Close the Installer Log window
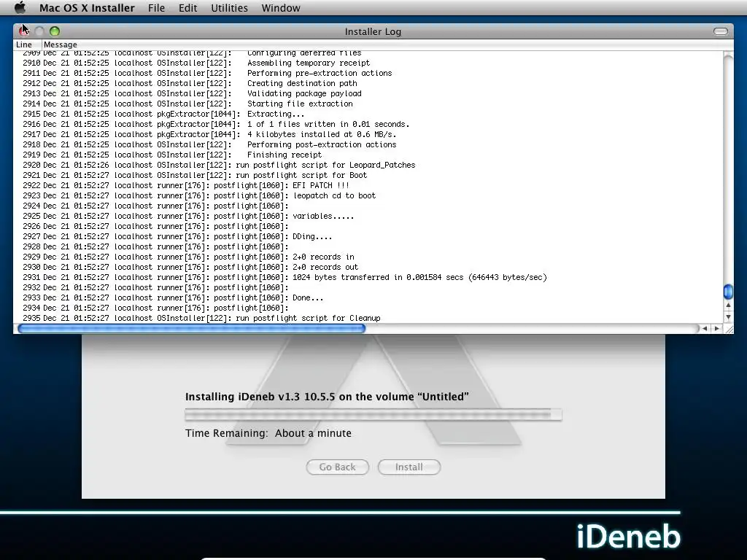 (x=24, y=31)
